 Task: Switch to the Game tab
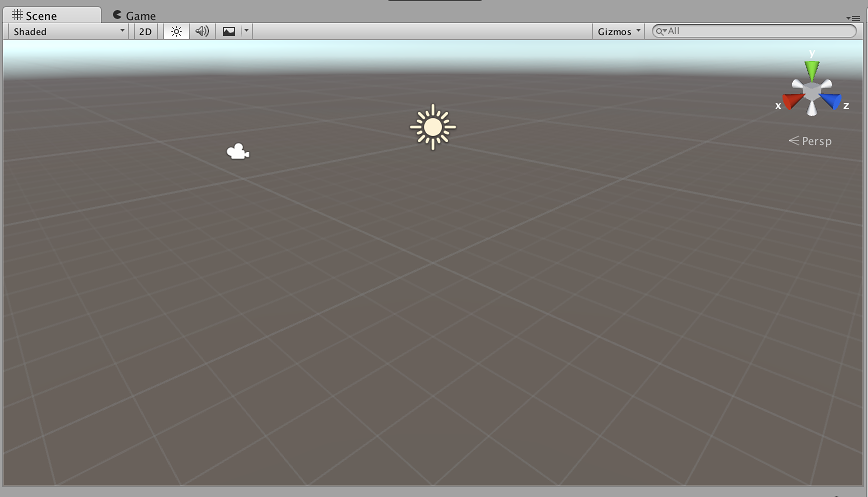tap(134, 15)
